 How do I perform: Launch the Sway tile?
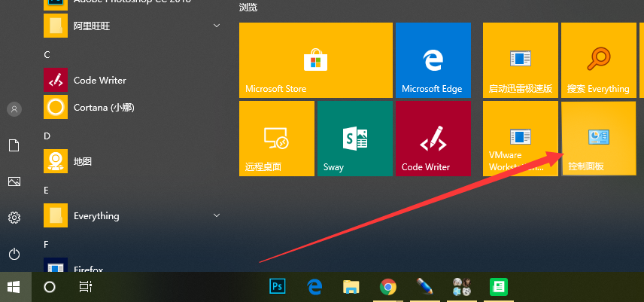(x=355, y=139)
